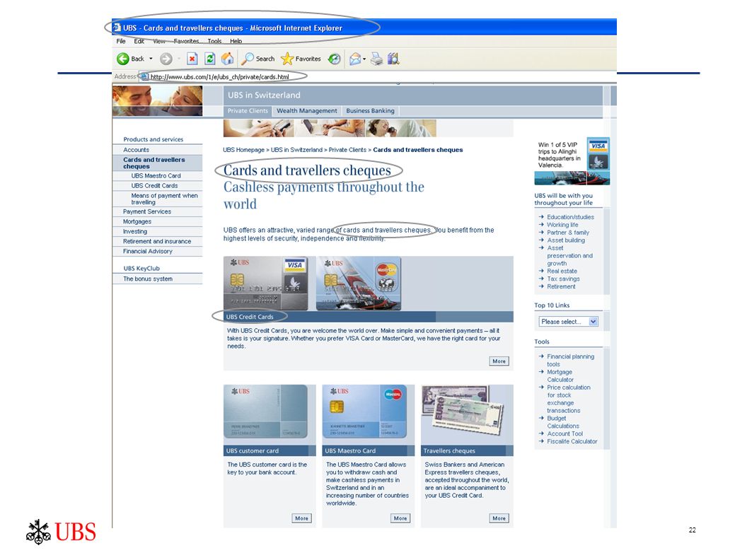Open Means of payment when travelling
Screen dimensions: 747x560
[164, 199]
